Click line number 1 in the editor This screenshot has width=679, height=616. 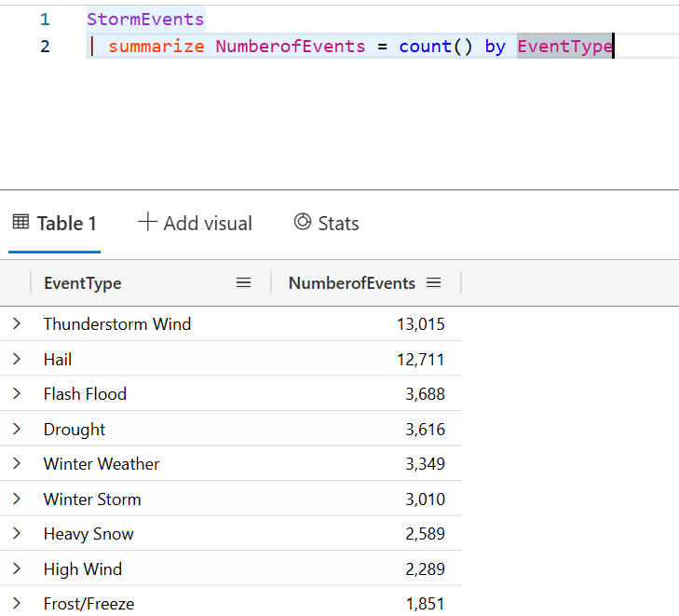click(45, 20)
